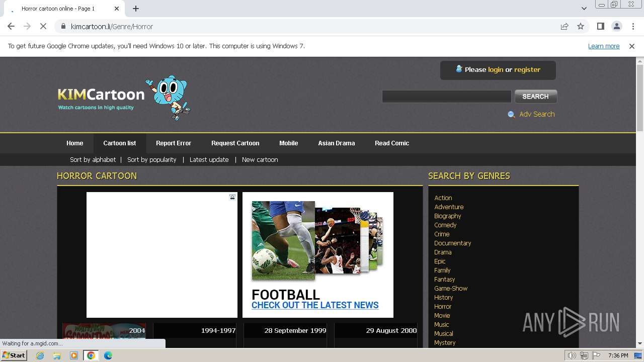The image size is (644, 362).
Task: Click New cartoon link
Action: point(260,159)
